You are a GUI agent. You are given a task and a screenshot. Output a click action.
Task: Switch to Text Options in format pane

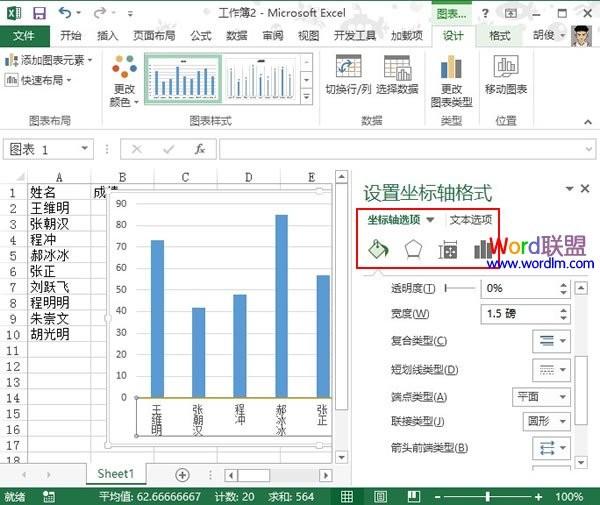coord(470,220)
